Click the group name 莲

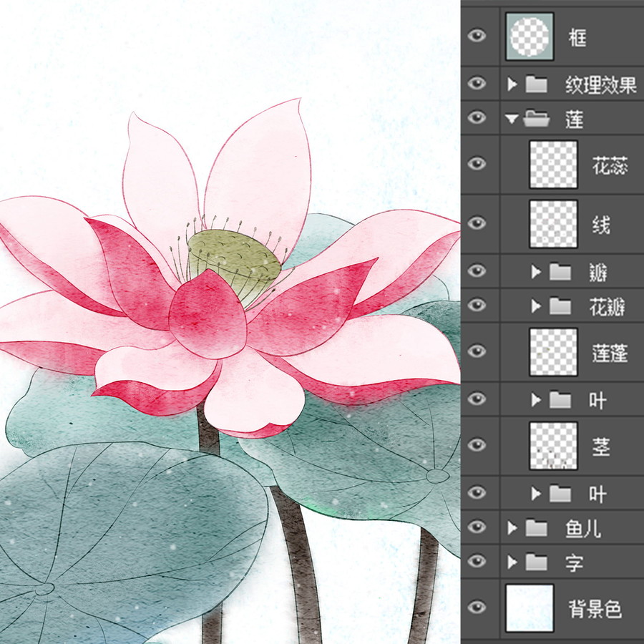(x=574, y=119)
